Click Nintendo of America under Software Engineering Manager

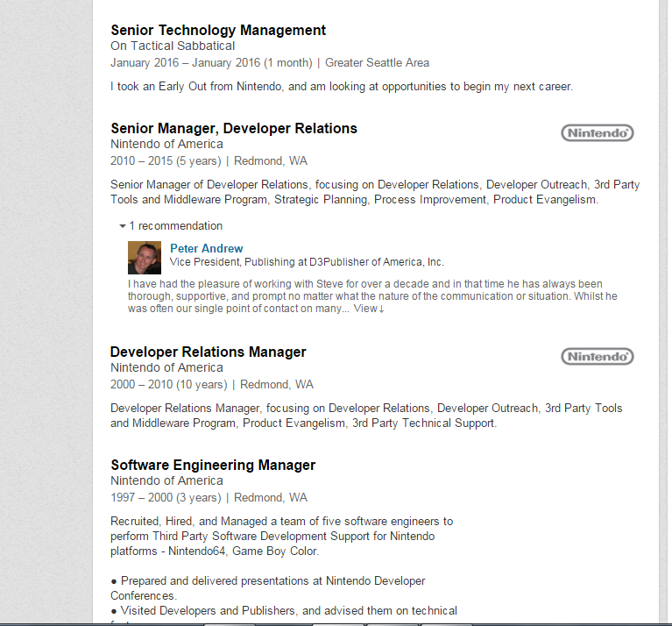click(x=166, y=480)
